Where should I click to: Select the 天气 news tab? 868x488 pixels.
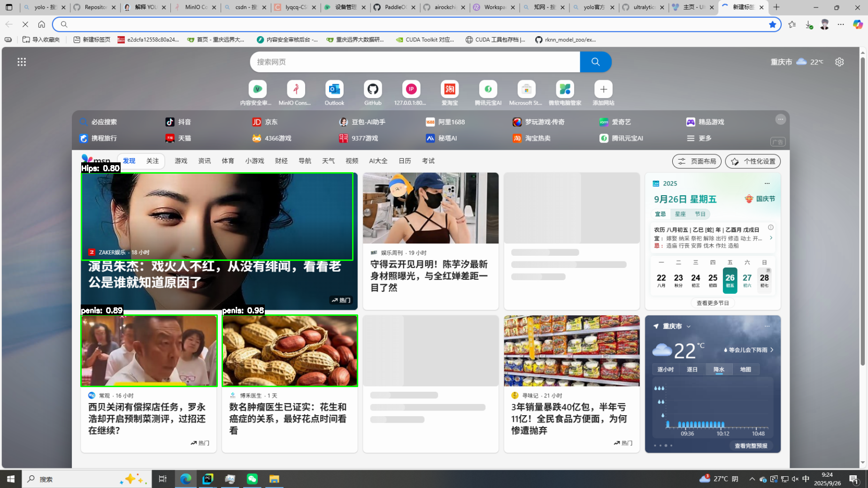pos(328,161)
